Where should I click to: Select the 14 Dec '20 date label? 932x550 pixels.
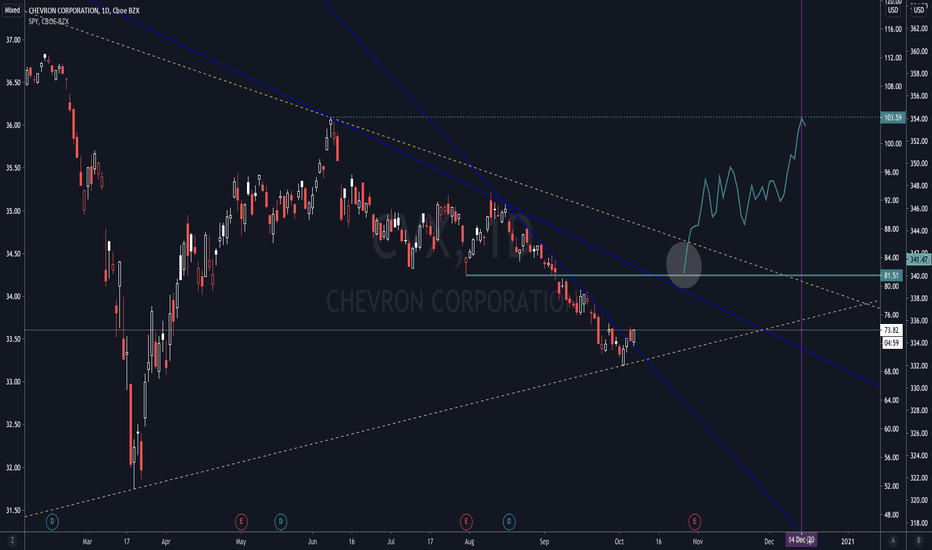point(801,540)
